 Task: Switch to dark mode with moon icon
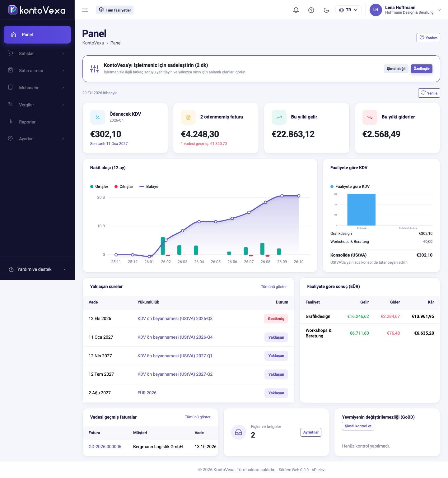click(326, 10)
